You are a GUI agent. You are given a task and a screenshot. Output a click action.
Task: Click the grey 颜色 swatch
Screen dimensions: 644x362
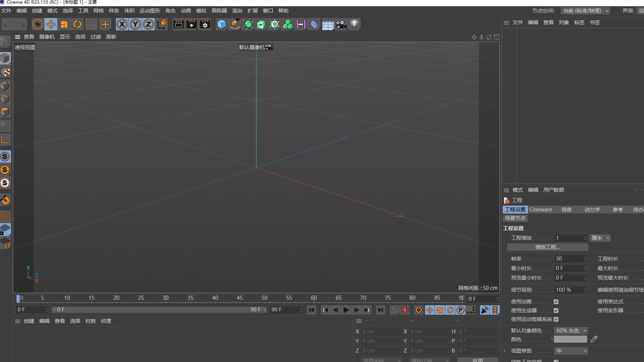point(571,339)
